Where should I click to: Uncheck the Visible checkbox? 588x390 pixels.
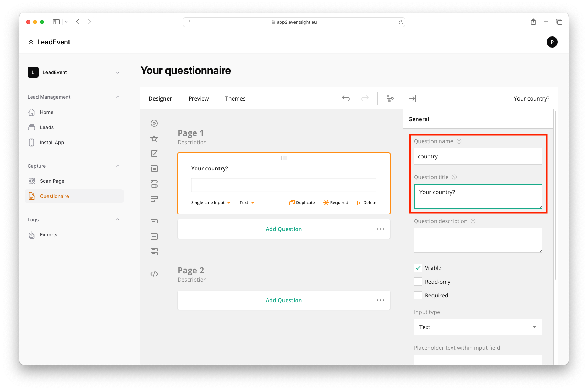coord(418,268)
